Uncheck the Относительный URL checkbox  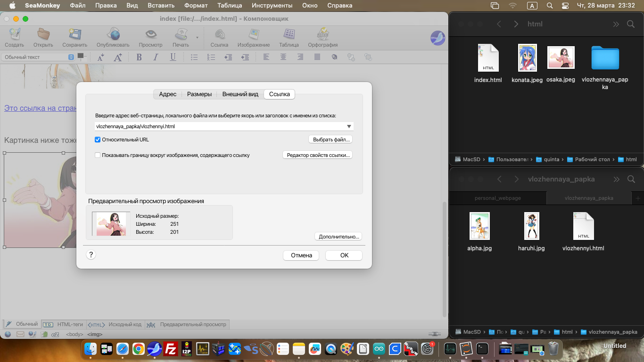pyautogui.click(x=98, y=140)
